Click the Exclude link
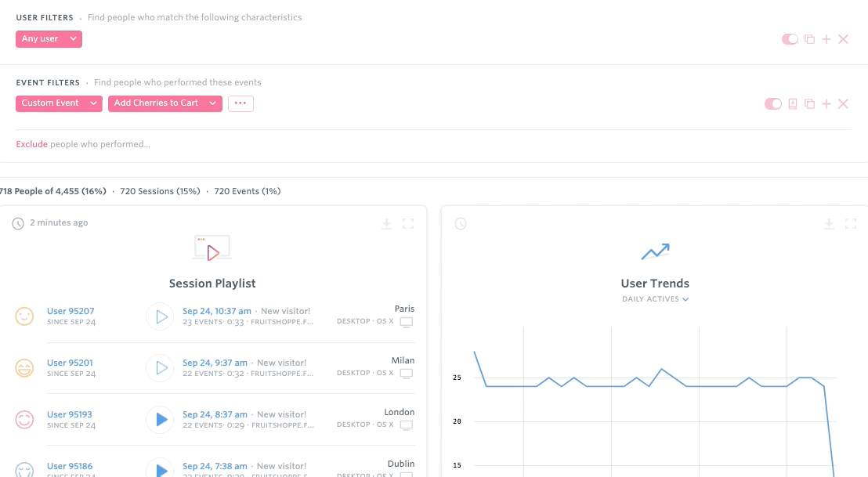The height and width of the screenshot is (477, 868). tap(31, 144)
